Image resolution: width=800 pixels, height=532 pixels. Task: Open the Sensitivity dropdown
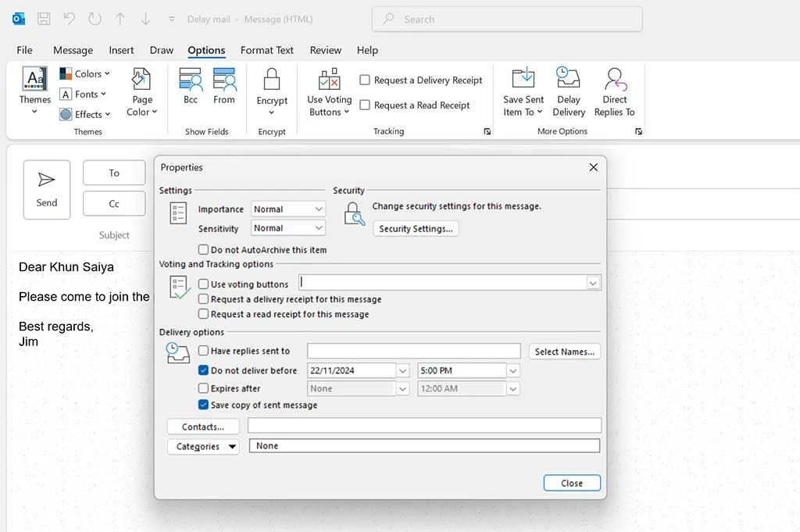[287, 228]
